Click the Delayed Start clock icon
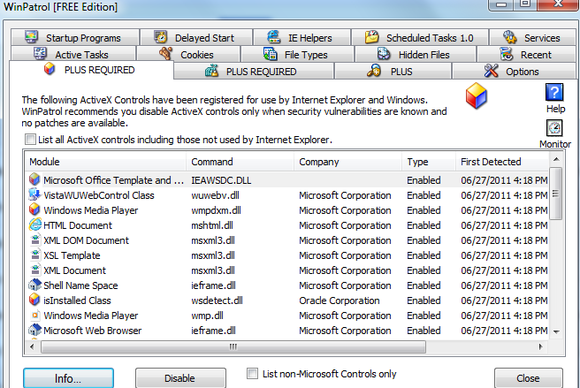This screenshot has width=580, height=388. tap(161, 37)
